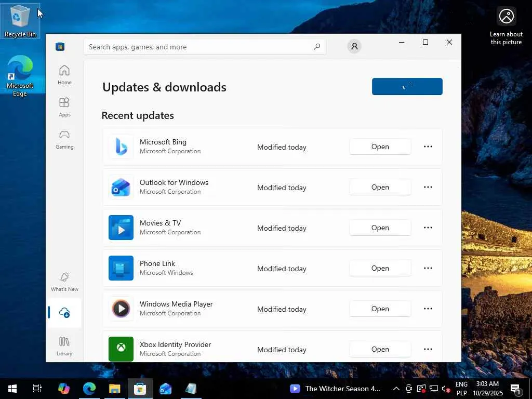The image size is (532, 399).
Task: Click the Phone Link app icon
Action: click(121, 268)
